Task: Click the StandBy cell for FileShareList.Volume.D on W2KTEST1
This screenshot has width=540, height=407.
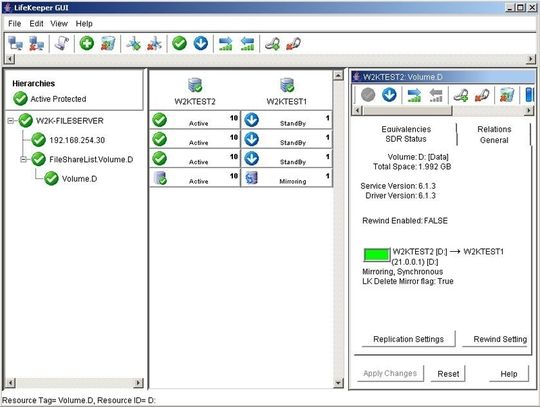Action: (287, 158)
